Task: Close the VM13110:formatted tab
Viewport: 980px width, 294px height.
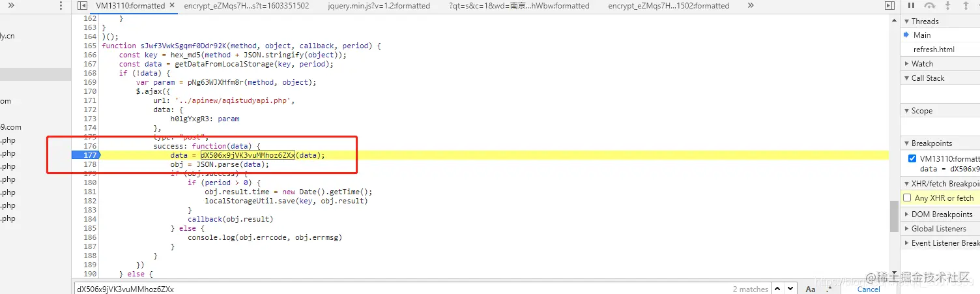Action: click(173, 6)
